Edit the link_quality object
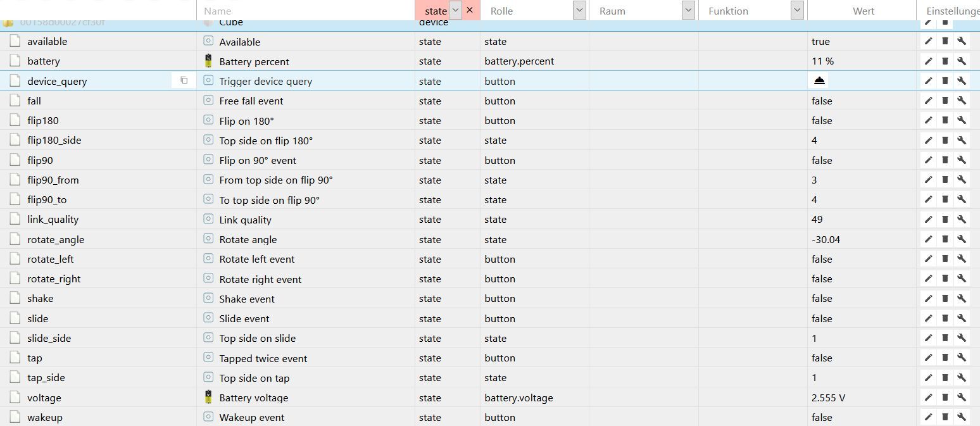Screen dimensions: 980x426 928,219
